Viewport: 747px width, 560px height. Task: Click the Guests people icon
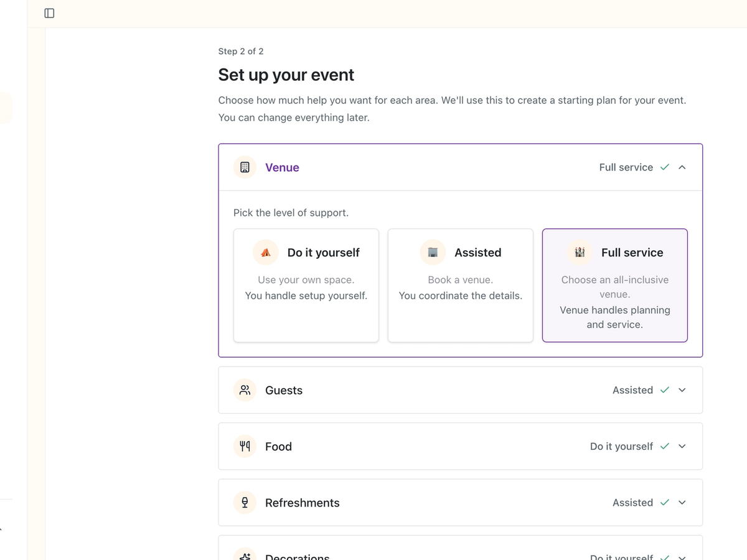245,390
